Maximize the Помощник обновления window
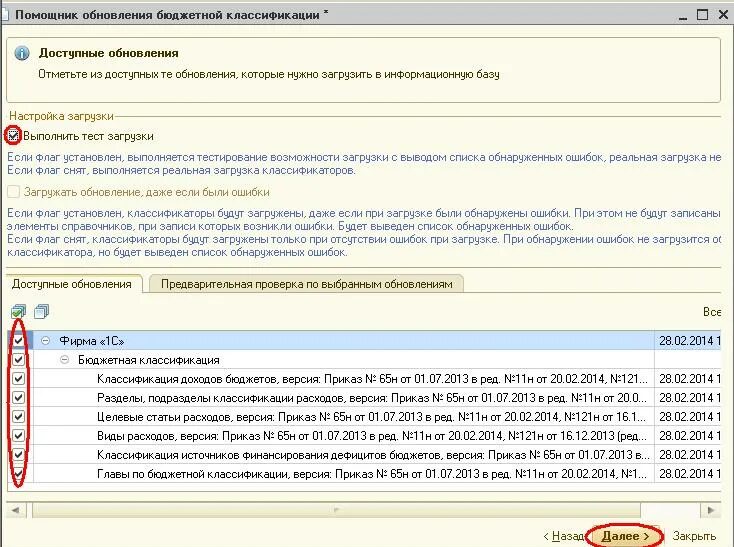Image resolution: width=734 pixels, height=547 pixels. coord(702,15)
